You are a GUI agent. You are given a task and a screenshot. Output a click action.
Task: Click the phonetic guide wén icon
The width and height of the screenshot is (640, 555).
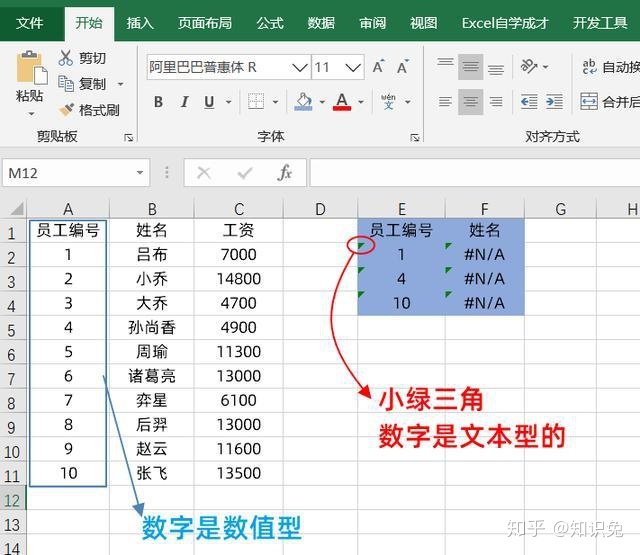click(x=388, y=101)
